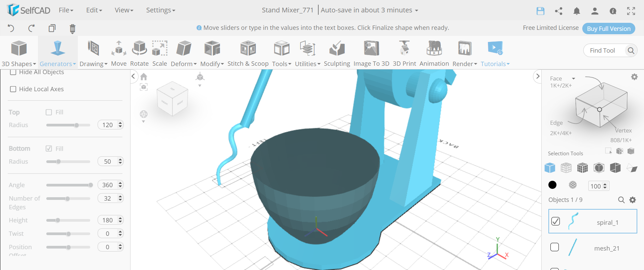Select the whole object selection cube

click(550, 168)
